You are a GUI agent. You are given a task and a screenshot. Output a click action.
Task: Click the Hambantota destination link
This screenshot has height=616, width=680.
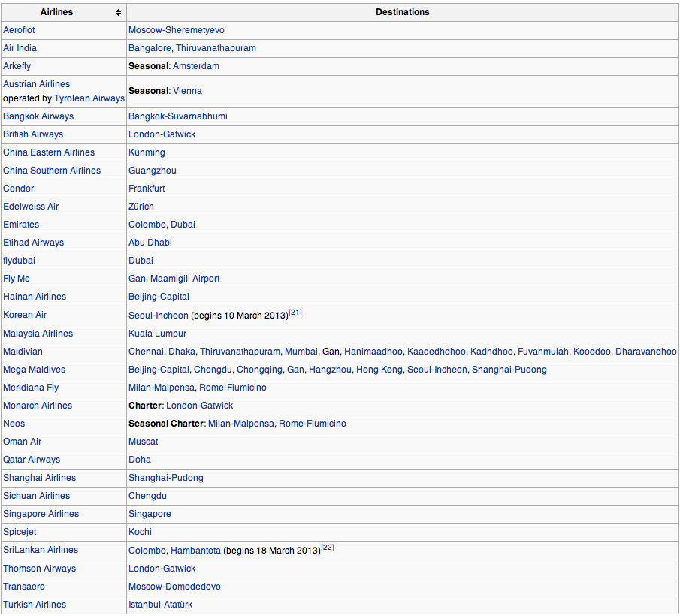(x=195, y=551)
